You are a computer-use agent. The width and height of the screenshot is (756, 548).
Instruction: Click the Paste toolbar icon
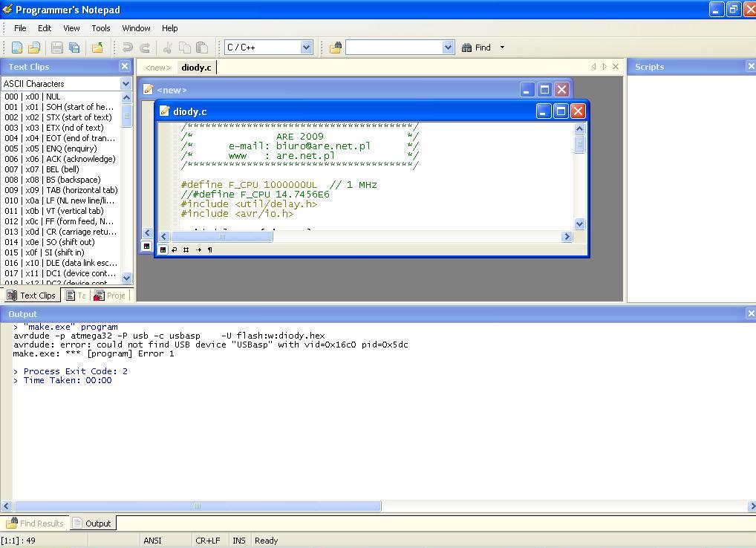click(x=202, y=48)
